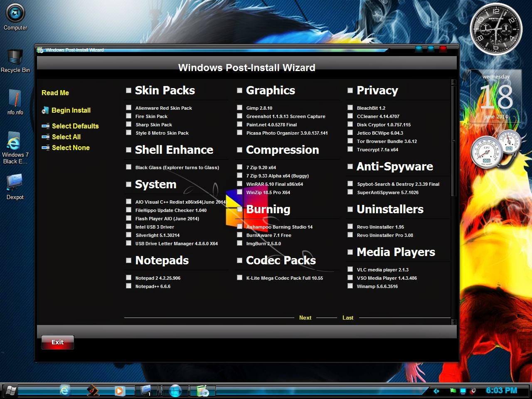Click the Post-Install Wizard taskbar icon

pos(202,391)
